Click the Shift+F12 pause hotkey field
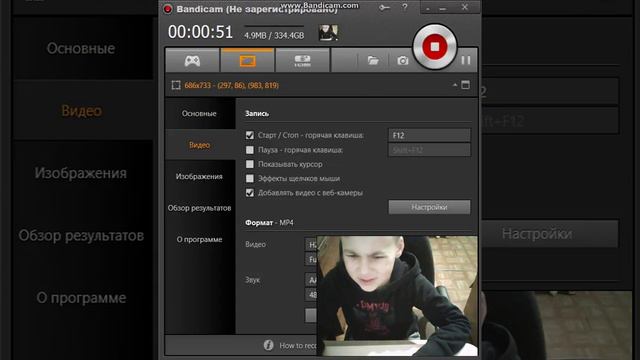The image size is (640, 360). 429,150
